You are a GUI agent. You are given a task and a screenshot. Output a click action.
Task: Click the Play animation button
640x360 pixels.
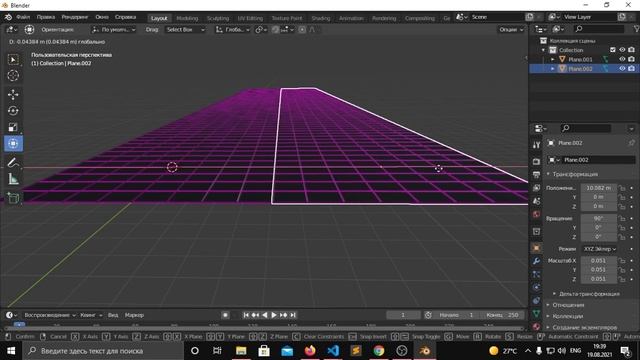click(x=273, y=315)
